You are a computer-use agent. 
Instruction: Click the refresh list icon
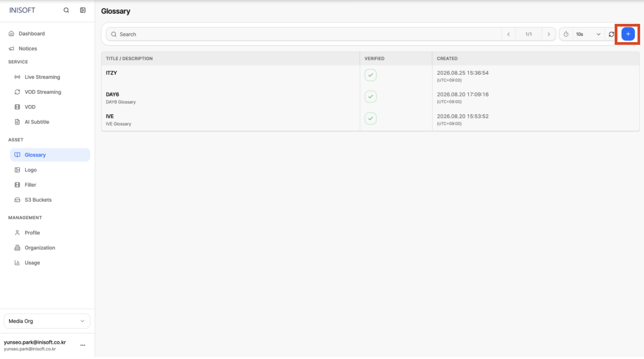pyautogui.click(x=611, y=34)
